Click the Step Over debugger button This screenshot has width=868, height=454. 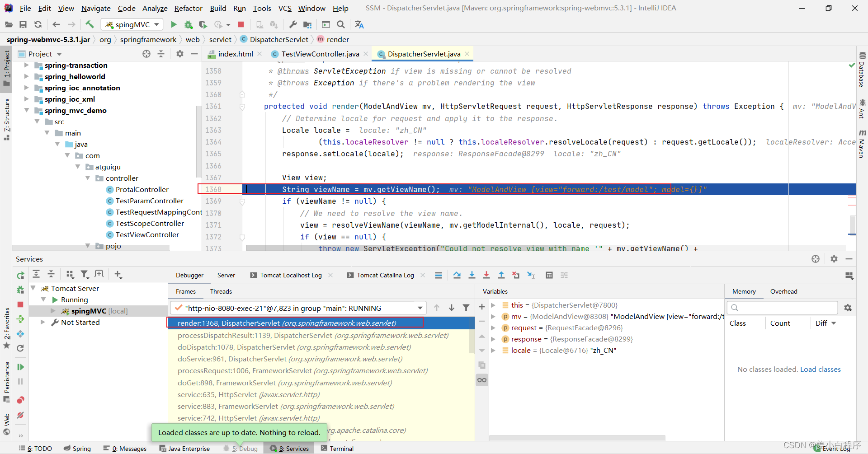[457, 275]
